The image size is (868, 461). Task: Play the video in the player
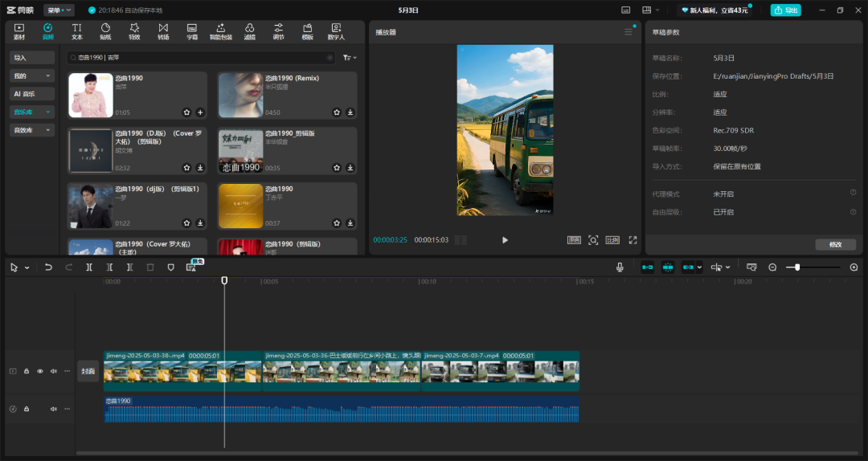[x=505, y=240]
